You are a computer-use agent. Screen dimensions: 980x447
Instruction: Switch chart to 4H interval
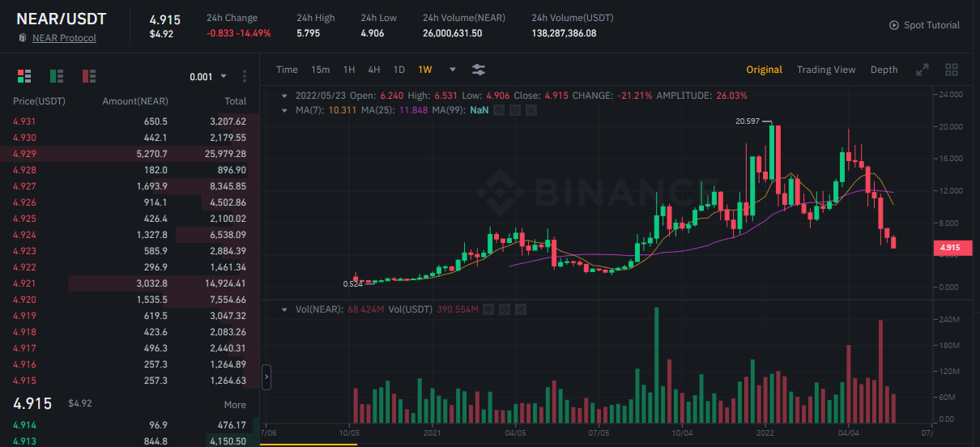coord(374,70)
